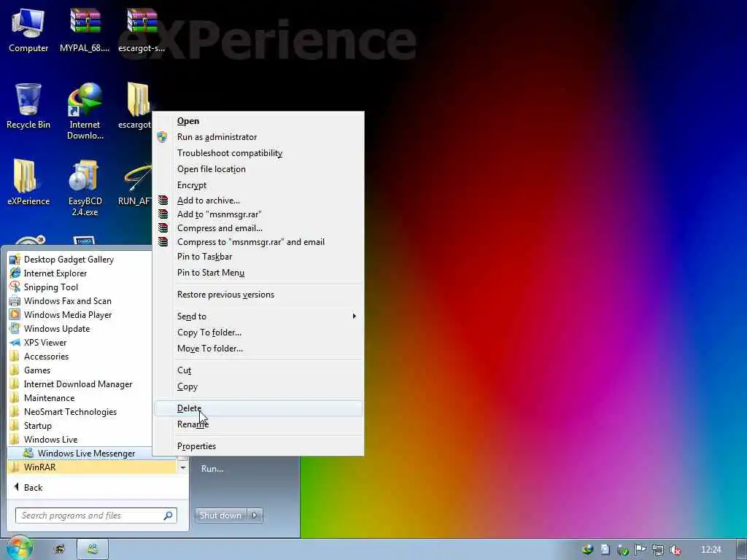This screenshot has height=560, width=747.
Task: Open Windows Update from the Start menu
Action: click(x=57, y=329)
